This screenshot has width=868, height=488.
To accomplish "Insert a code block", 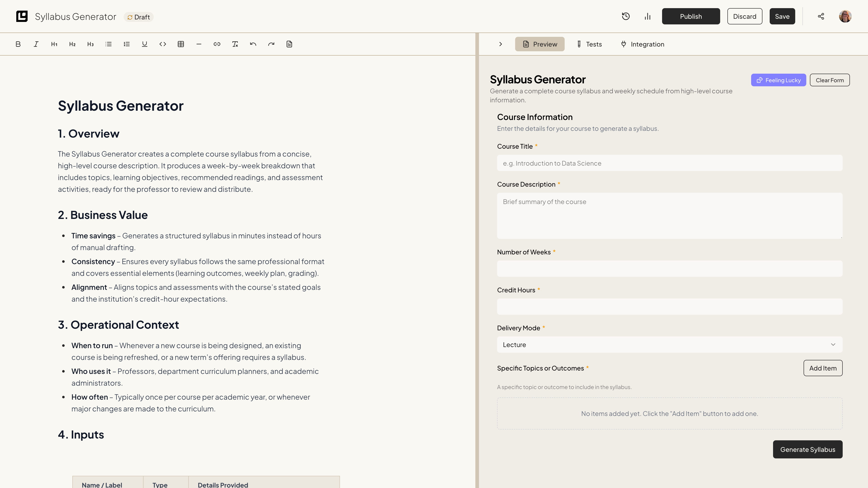I will click(x=163, y=44).
